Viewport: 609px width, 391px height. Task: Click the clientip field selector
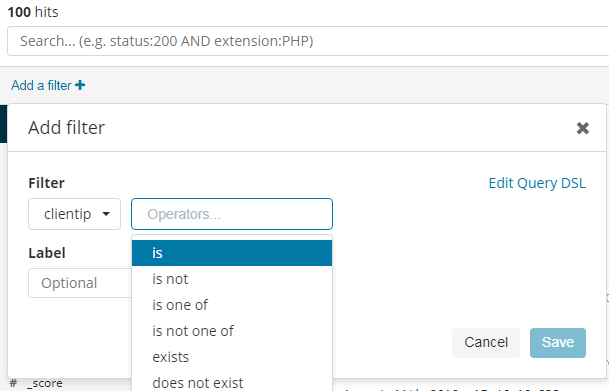[75, 214]
